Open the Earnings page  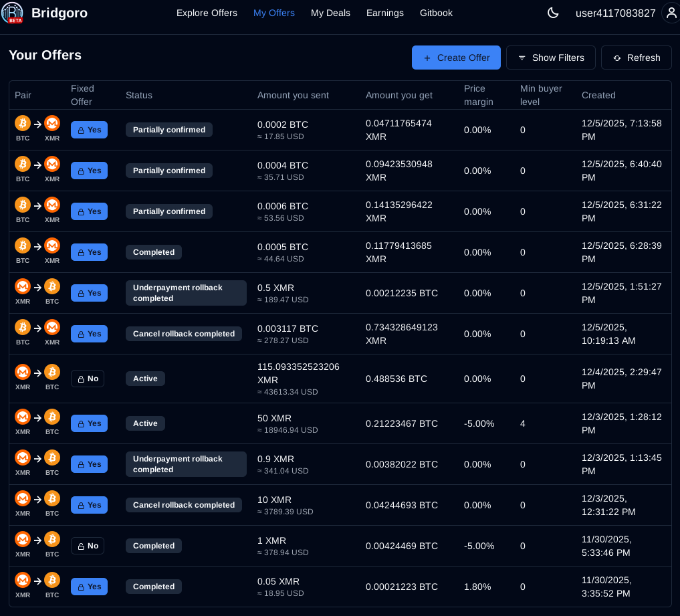(385, 13)
